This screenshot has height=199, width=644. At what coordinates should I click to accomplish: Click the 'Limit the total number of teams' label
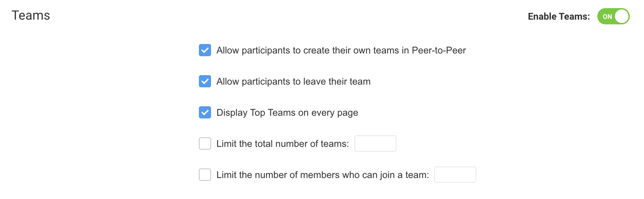point(282,144)
